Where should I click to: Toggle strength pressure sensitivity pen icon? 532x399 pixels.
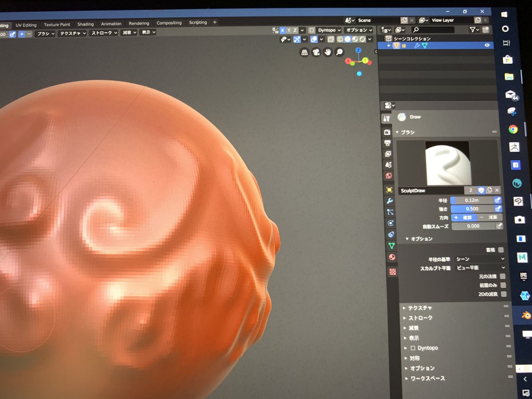tap(498, 208)
